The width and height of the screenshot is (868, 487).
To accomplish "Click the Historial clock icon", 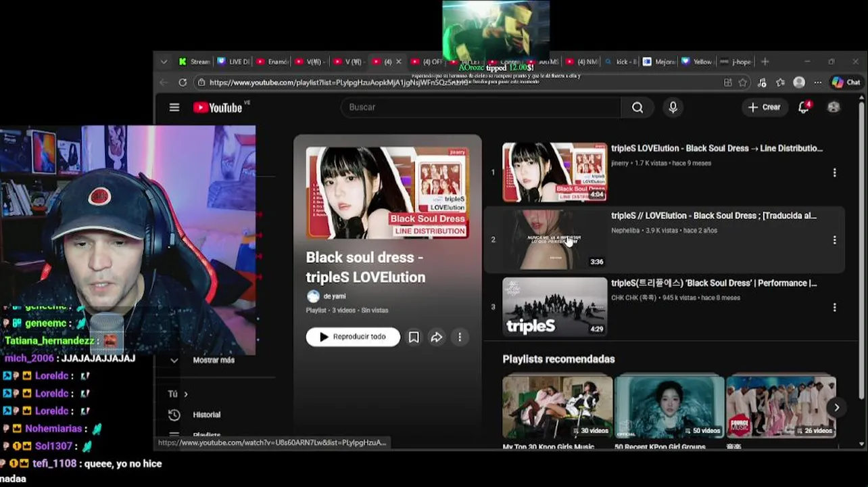I will [174, 415].
